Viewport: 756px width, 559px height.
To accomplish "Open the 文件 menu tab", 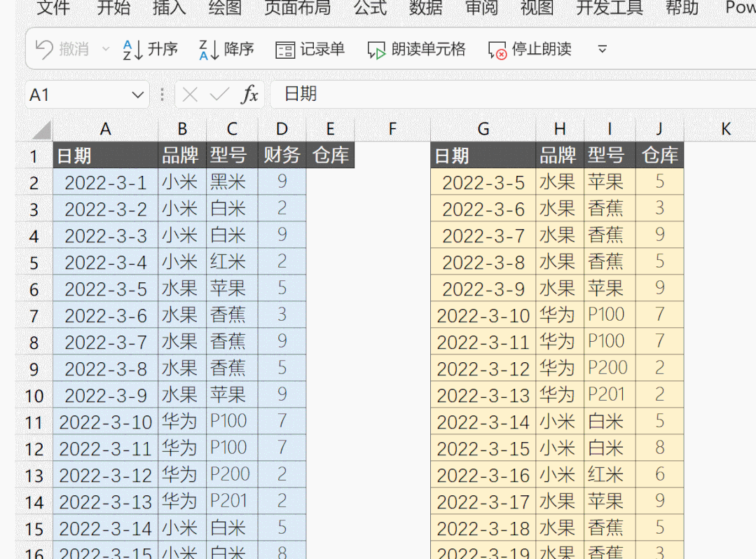I will [x=53, y=8].
